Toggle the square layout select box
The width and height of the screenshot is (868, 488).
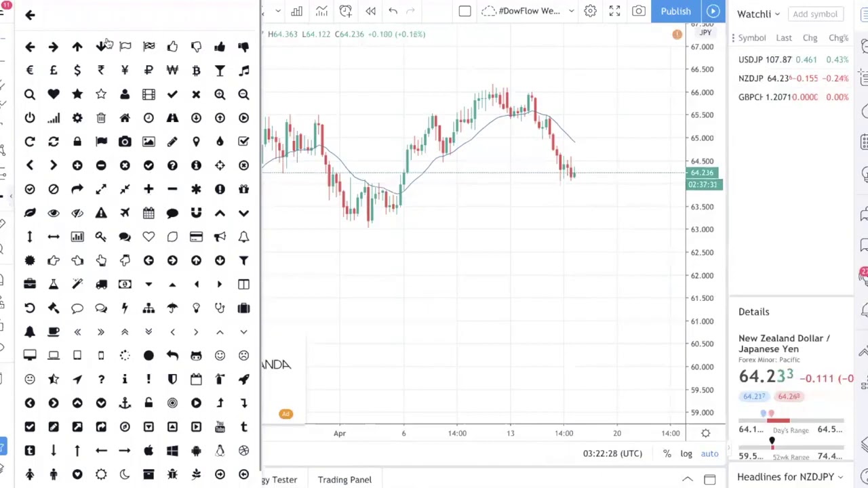coord(465,11)
